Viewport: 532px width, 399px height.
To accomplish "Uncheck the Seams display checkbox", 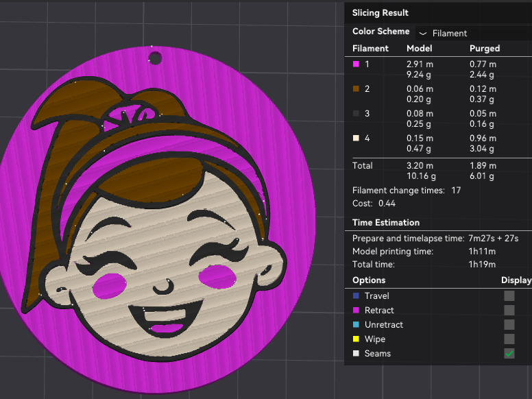I will click(509, 354).
